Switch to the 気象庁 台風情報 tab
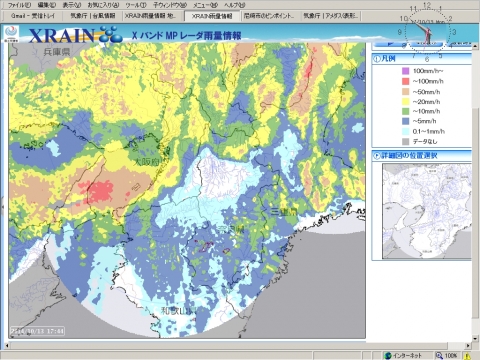 tap(93, 16)
